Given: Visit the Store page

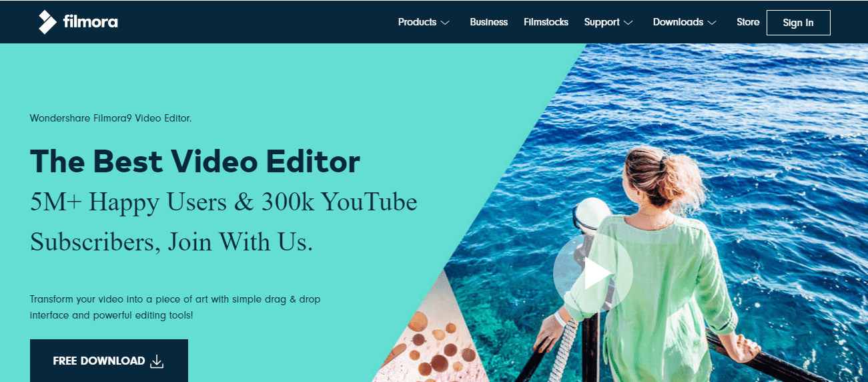Looking at the screenshot, I should (748, 22).
